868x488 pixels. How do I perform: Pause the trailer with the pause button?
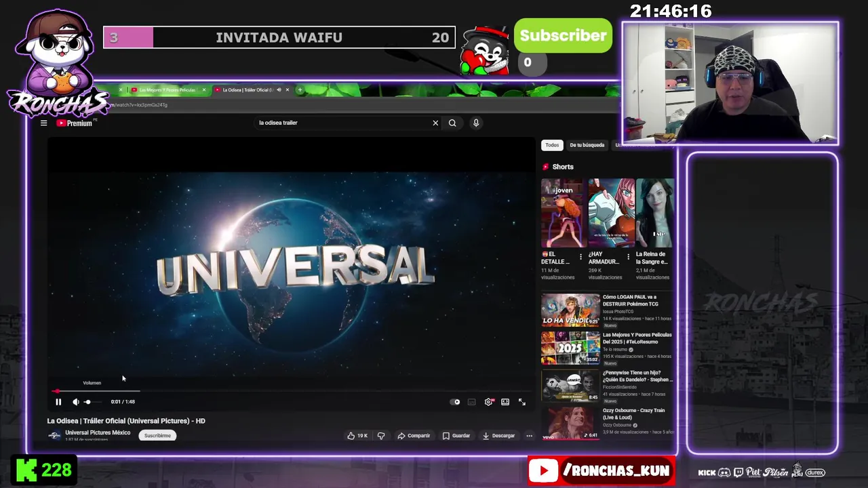(x=58, y=402)
